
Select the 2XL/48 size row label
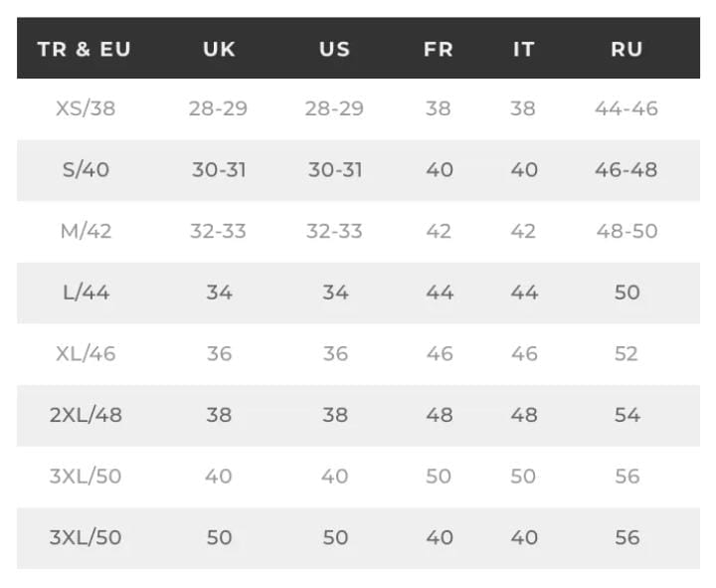pyautogui.click(x=86, y=415)
